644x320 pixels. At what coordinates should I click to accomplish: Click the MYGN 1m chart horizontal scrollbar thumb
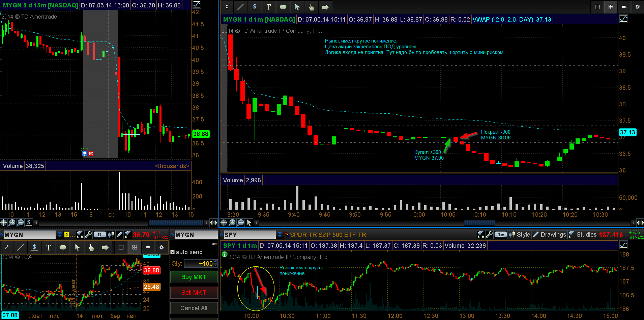pyautogui.click(x=479, y=222)
